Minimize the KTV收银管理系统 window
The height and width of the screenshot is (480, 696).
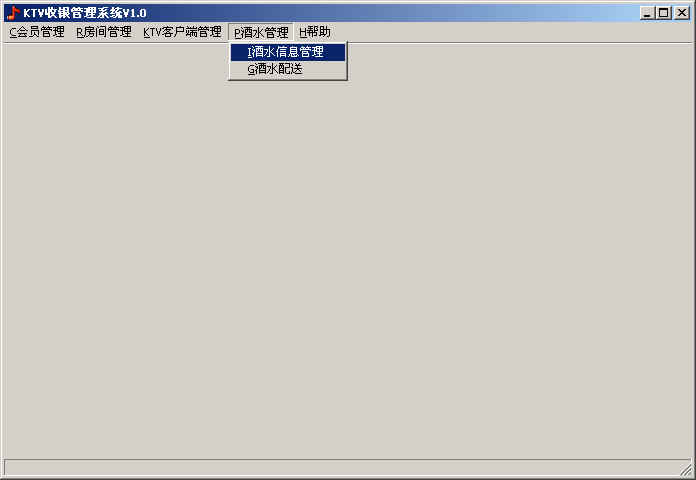point(647,13)
